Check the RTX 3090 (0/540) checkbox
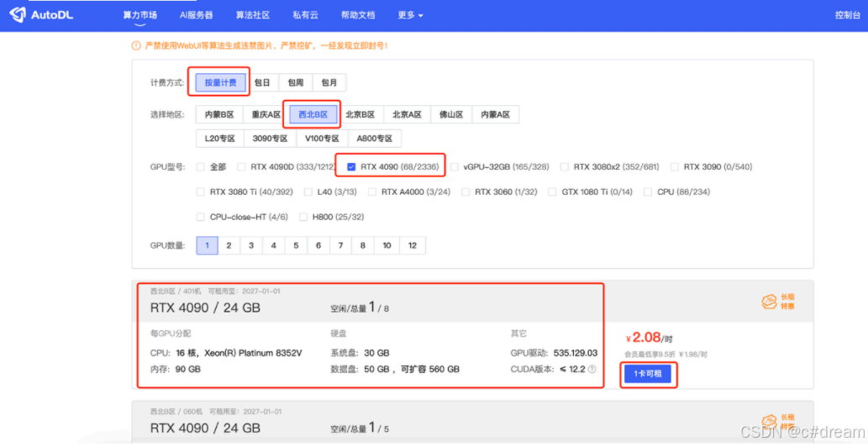Viewport: 868px width, 447px height. click(x=674, y=166)
